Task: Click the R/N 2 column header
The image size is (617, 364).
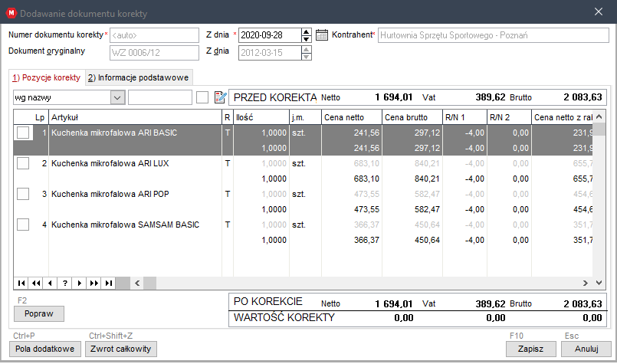Action: (509, 117)
